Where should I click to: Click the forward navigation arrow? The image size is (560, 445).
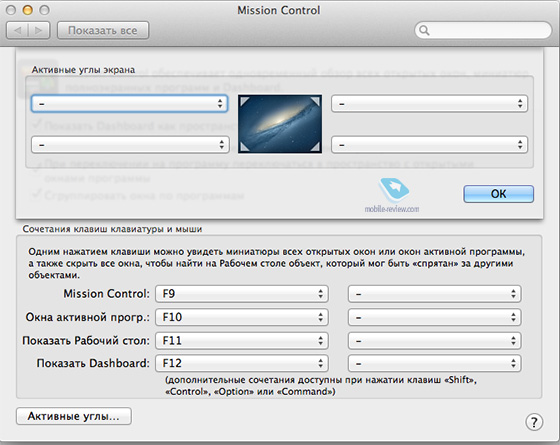[39, 30]
